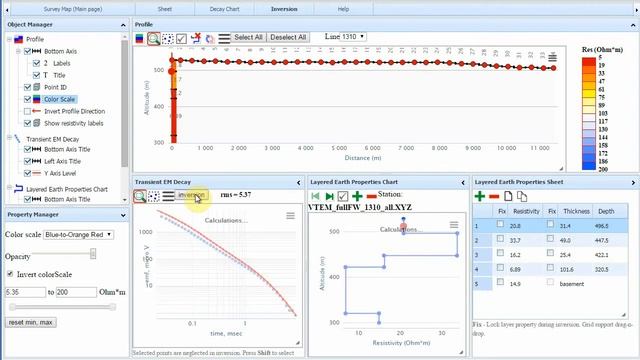The width and height of the screenshot is (640, 360).
Task: Select the dotted rectangle selection tool in Profile toolbar
Action: [x=167, y=39]
